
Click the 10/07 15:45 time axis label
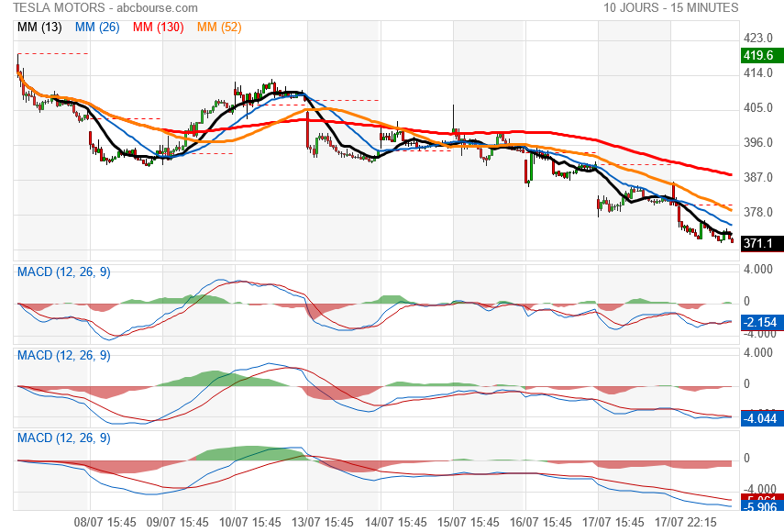click(250, 523)
